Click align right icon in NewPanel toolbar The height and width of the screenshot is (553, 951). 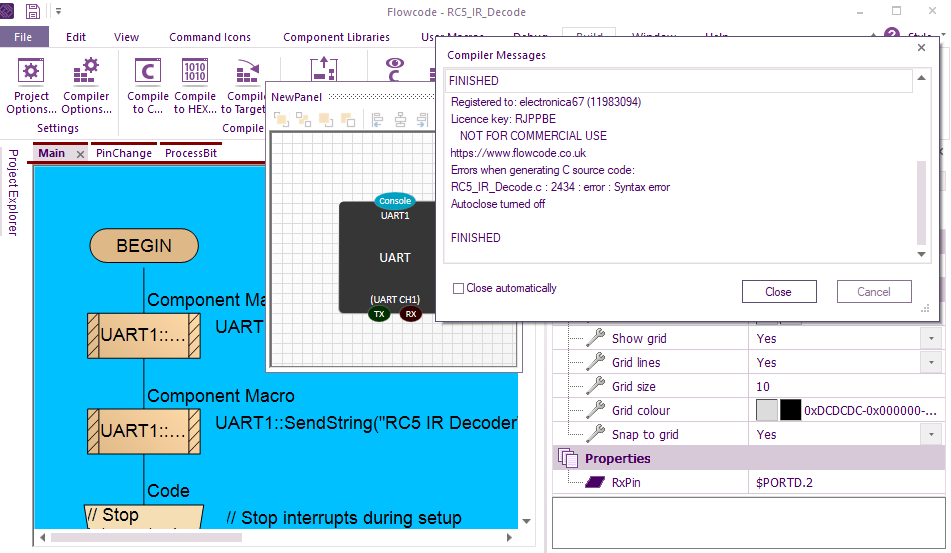pos(423,119)
